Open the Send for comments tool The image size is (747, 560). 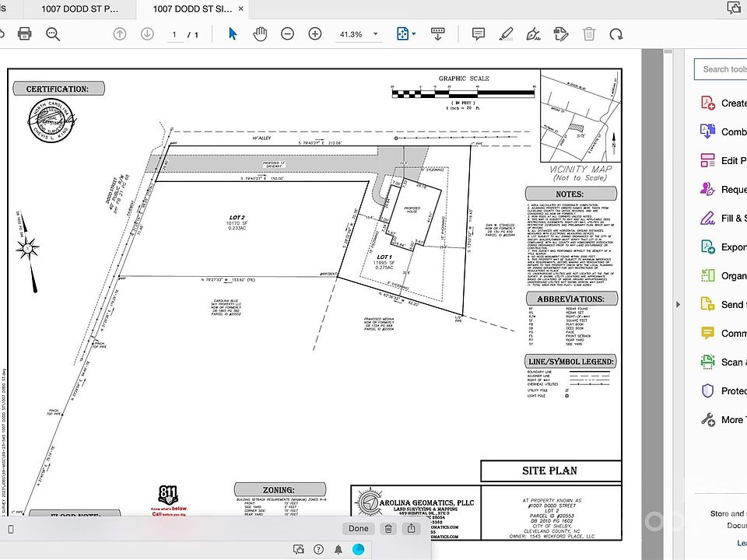[x=723, y=304]
